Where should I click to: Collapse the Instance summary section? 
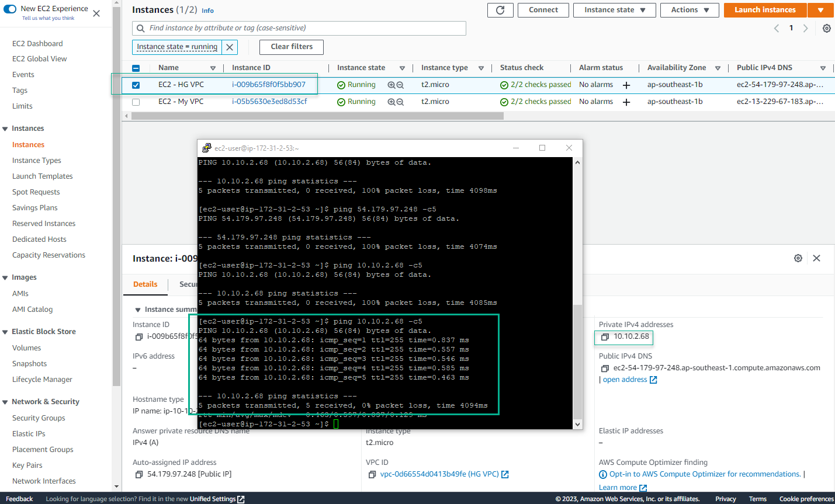point(138,310)
